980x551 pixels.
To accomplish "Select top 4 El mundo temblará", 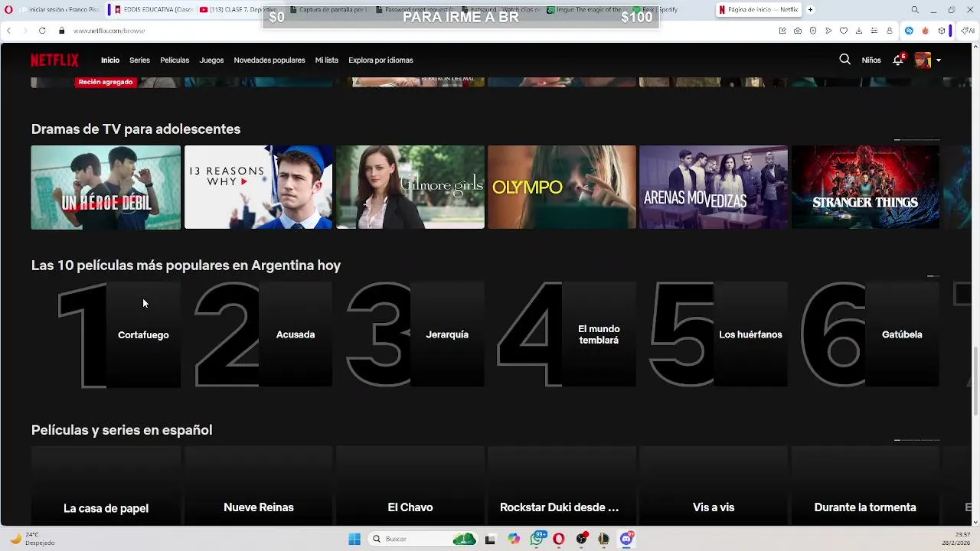I will tap(566, 334).
